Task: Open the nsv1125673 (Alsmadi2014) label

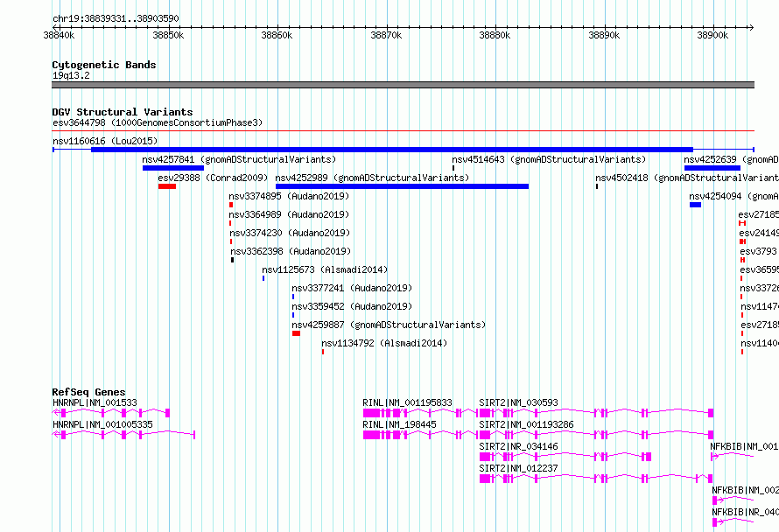Action: click(325, 269)
